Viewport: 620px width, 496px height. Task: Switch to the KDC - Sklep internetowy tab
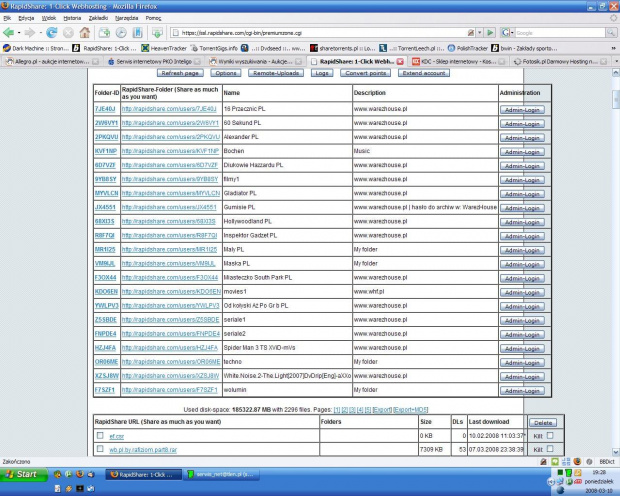458,62
